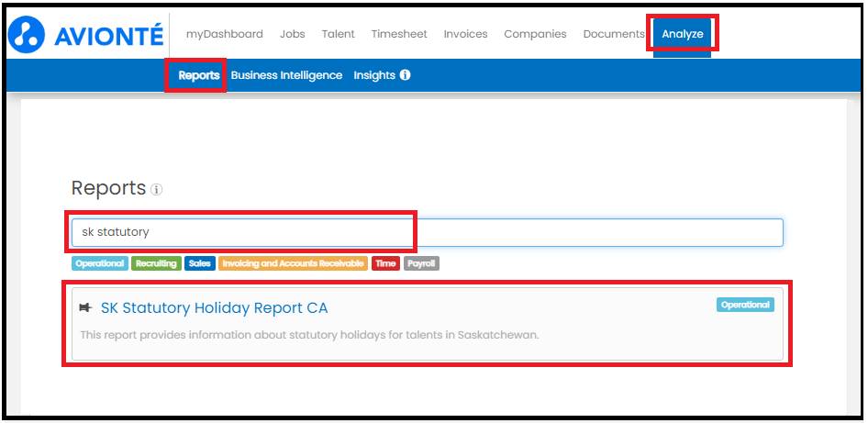
Task: Open the info icon next to Insights
Action: [x=406, y=74]
